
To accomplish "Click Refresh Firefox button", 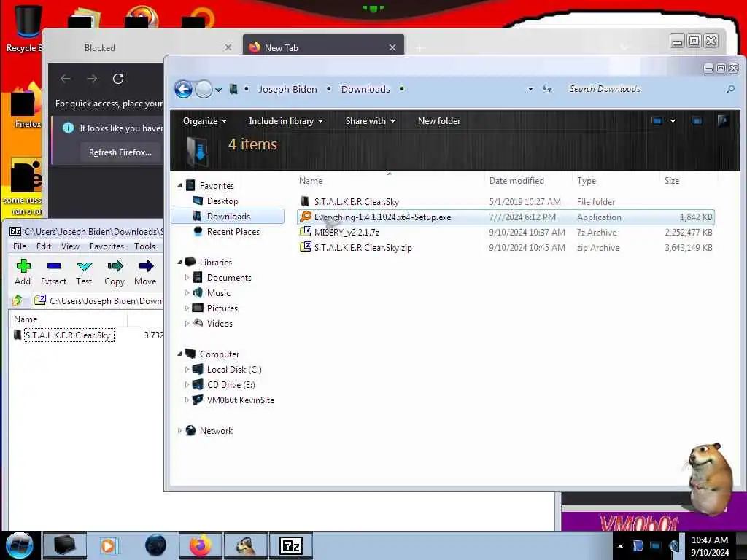I will 120,152.
